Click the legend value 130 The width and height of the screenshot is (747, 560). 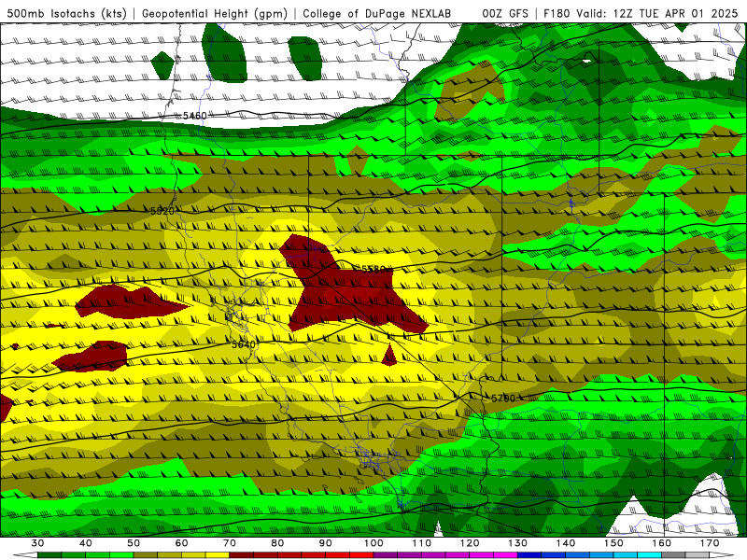[518, 543]
